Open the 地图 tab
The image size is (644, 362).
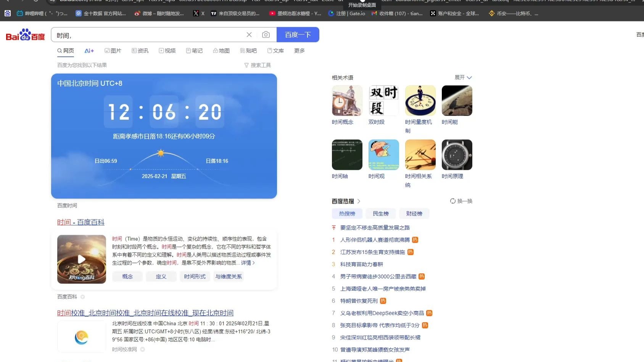point(221,51)
